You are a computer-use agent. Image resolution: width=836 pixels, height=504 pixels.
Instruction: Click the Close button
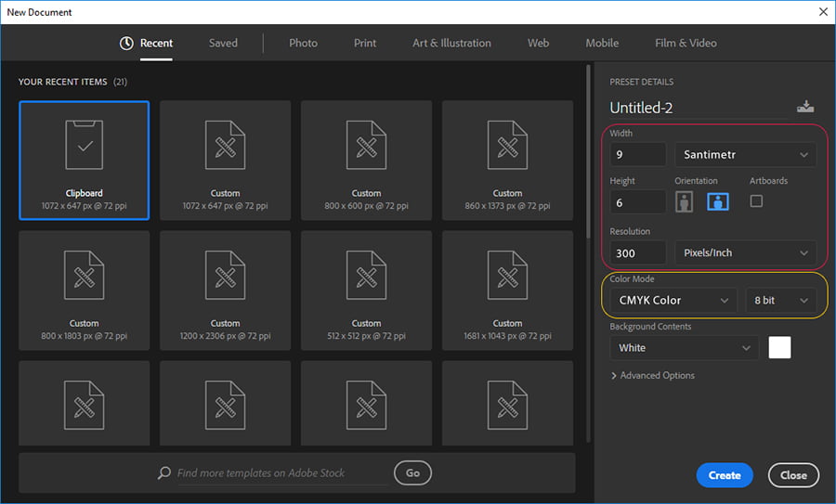point(793,475)
